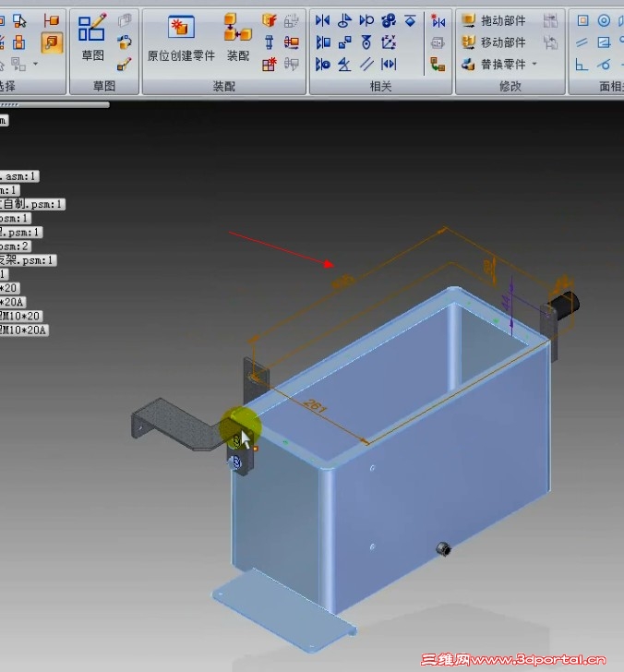624x672 pixels.
Task: Select the Match Coordinate Systems xyz icon
Action: coord(389,42)
